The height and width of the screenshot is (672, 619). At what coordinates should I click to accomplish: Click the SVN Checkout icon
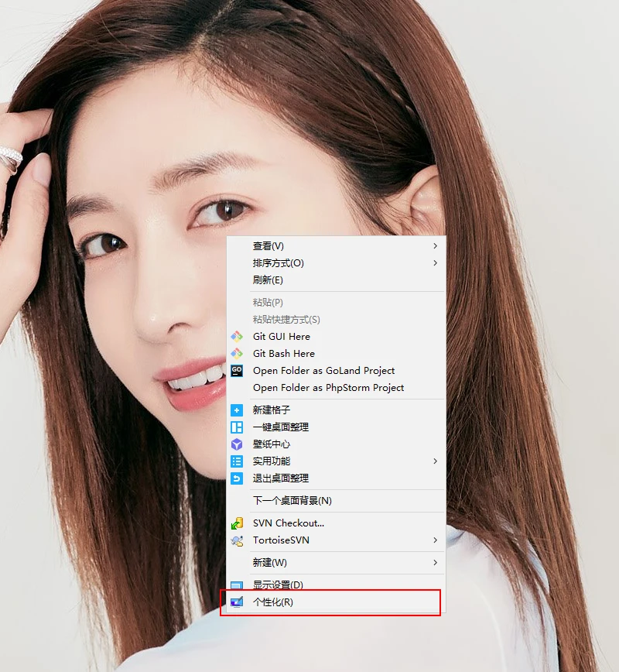click(237, 523)
